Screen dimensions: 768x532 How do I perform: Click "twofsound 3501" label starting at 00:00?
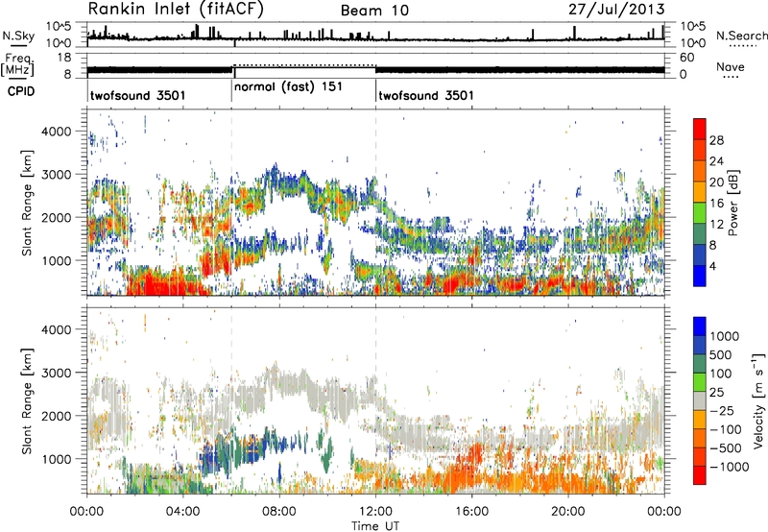coord(137,95)
